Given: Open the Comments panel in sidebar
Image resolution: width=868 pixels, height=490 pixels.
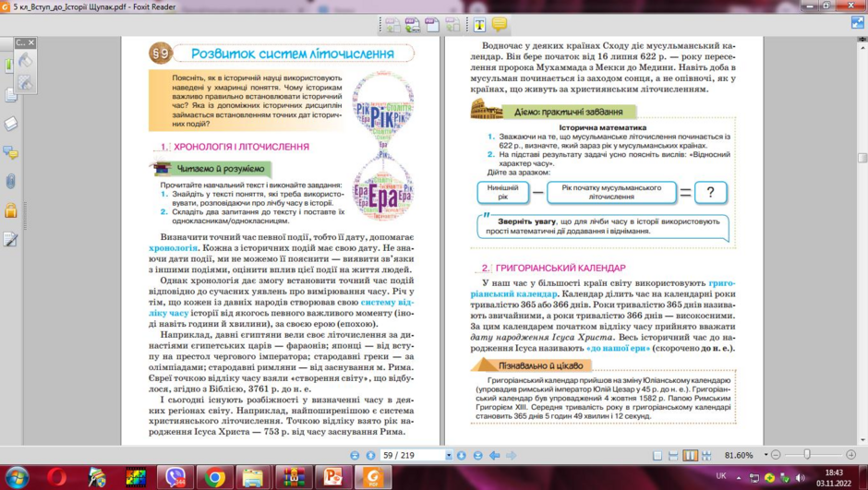Looking at the screenshot, I should (x=10, y=152).
